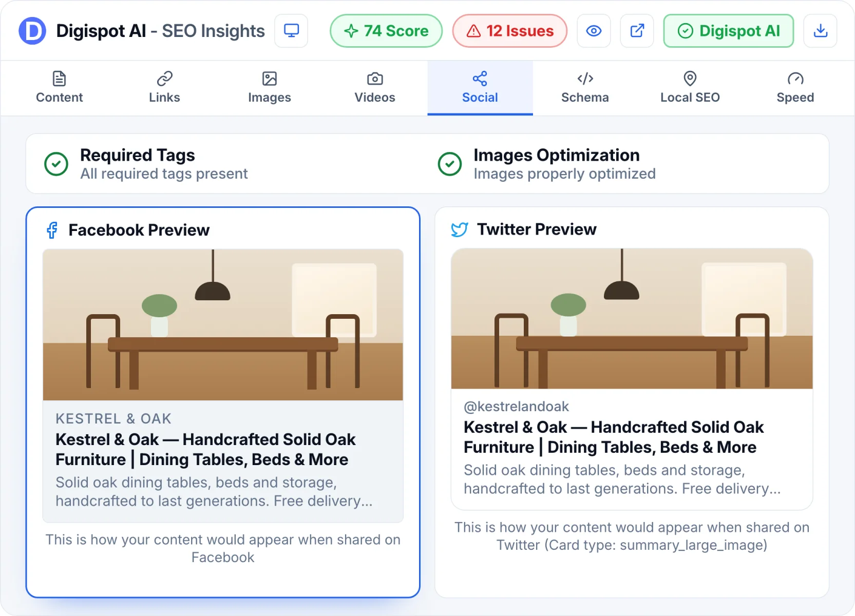Click the download report icon

click(820, 31)
